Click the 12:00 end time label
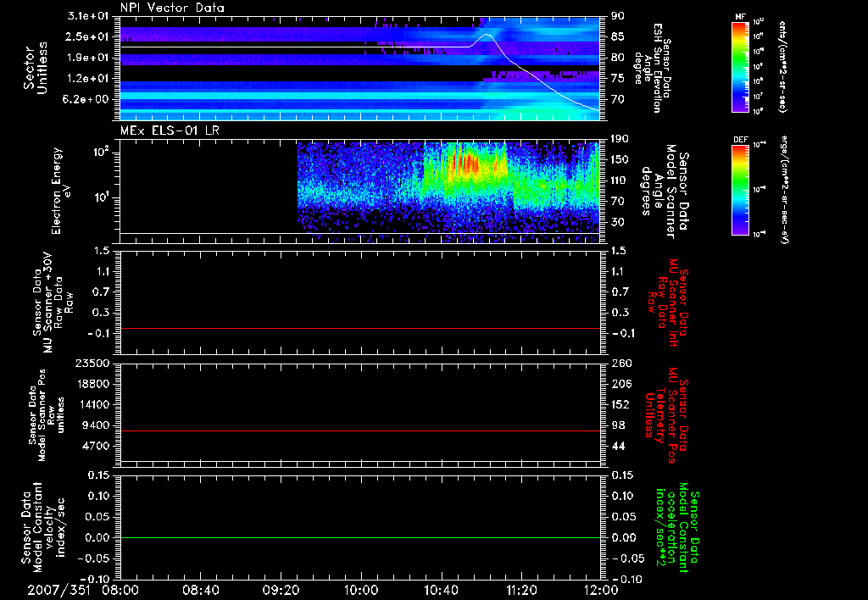 click(600, 588)
